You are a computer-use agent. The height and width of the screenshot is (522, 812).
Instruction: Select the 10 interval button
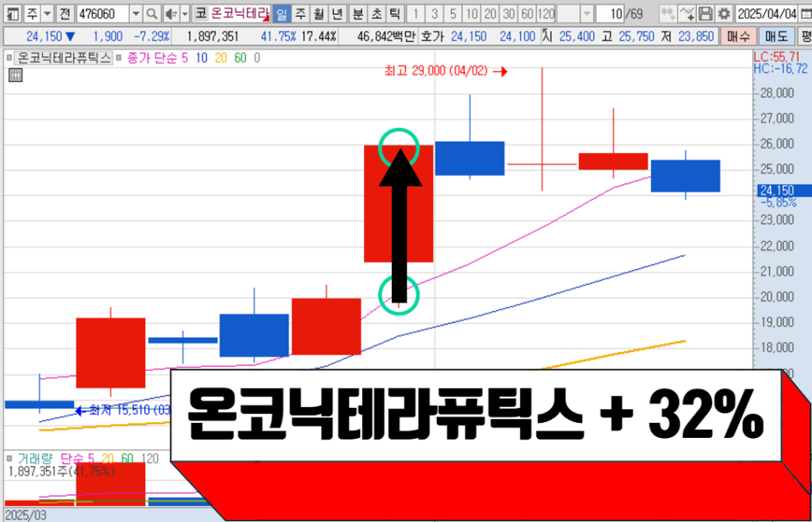pyautogui.click(x=472, y=14)
